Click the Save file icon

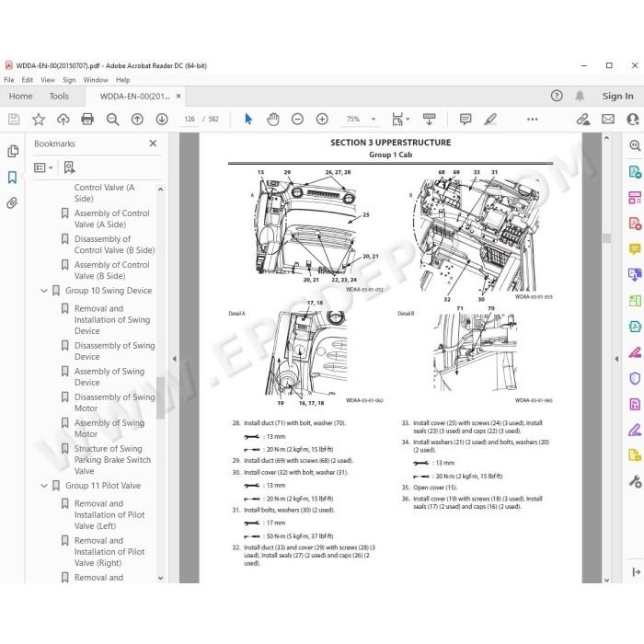14,119
